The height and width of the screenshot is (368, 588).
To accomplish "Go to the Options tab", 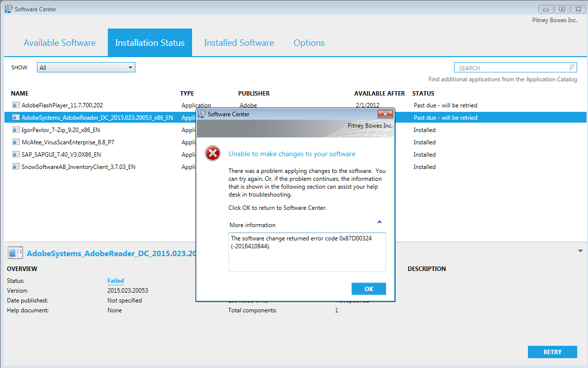I will pos(309,43).
